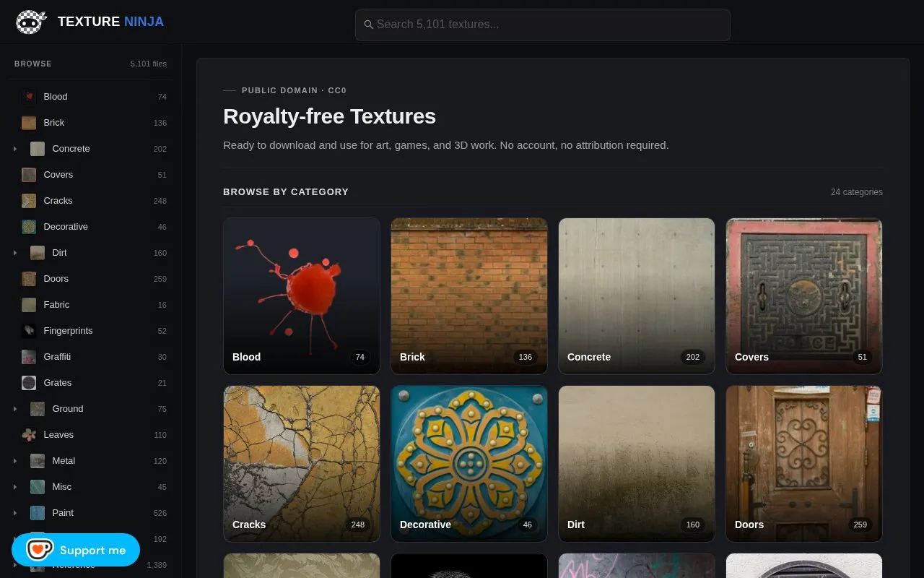The width and height of the screenshot is (924, 578).
Task: Expand the Misc subcategories arrow
Action: 15,486
